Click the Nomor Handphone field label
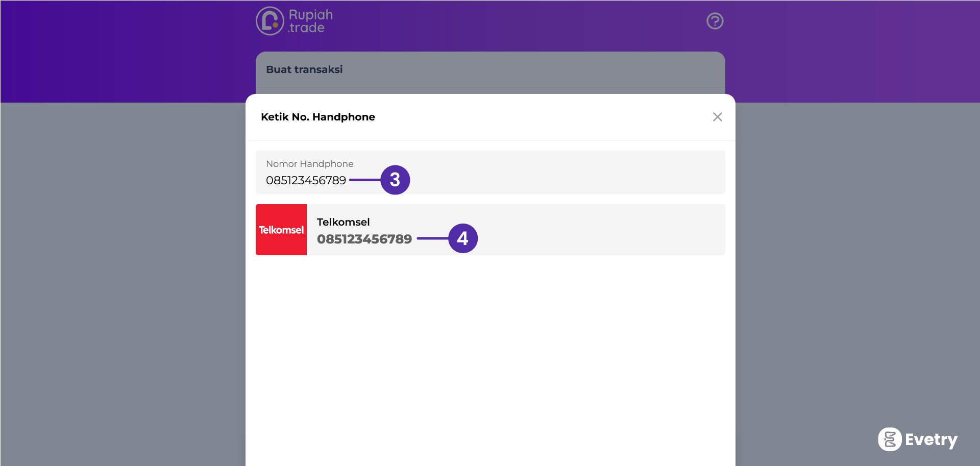The height and width of the screenshot is (466, 980). (309, 164)
